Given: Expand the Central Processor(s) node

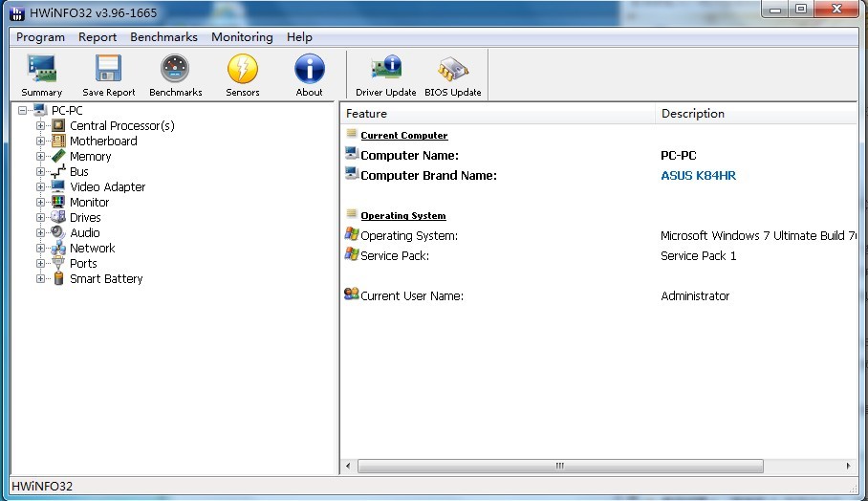Looking at the screenshot, I should (41, 126).
